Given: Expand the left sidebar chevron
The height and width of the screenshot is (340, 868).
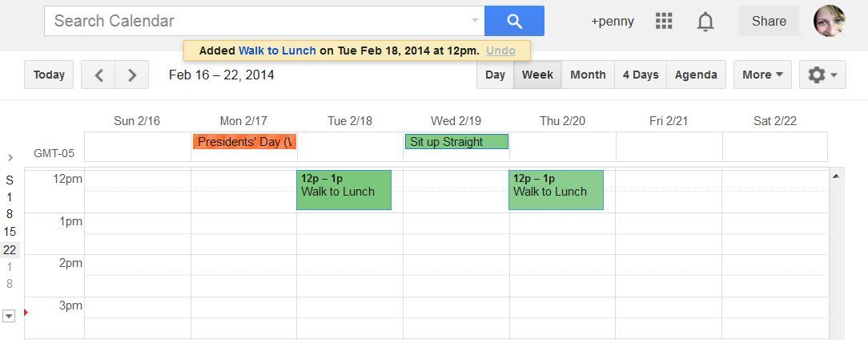Looking at the screenshot, I should click(10, 157).
